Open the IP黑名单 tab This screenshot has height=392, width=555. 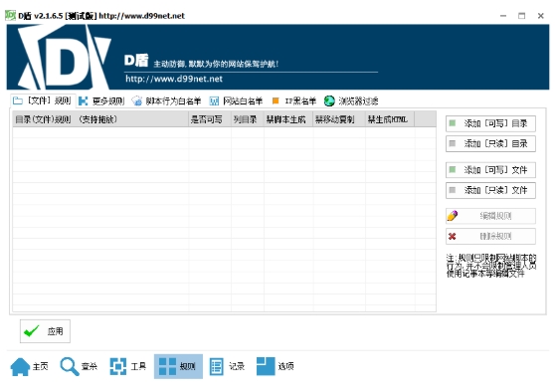(293, 101)
